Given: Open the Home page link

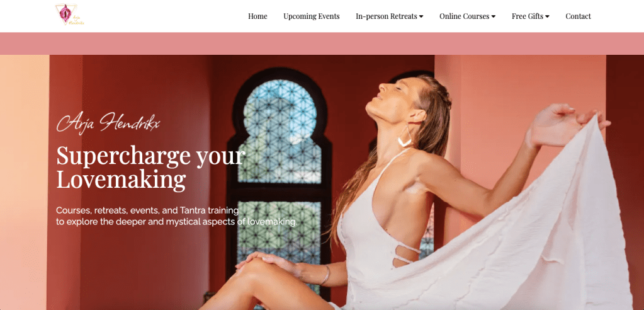Looking at the screenshot, I should tap(257, 16).
